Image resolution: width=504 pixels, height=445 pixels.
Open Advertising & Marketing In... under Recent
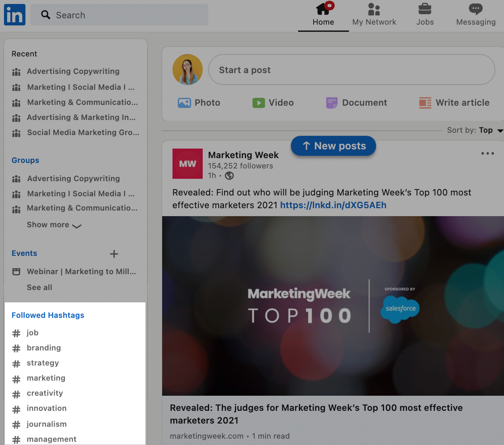[x=81, y=117]
